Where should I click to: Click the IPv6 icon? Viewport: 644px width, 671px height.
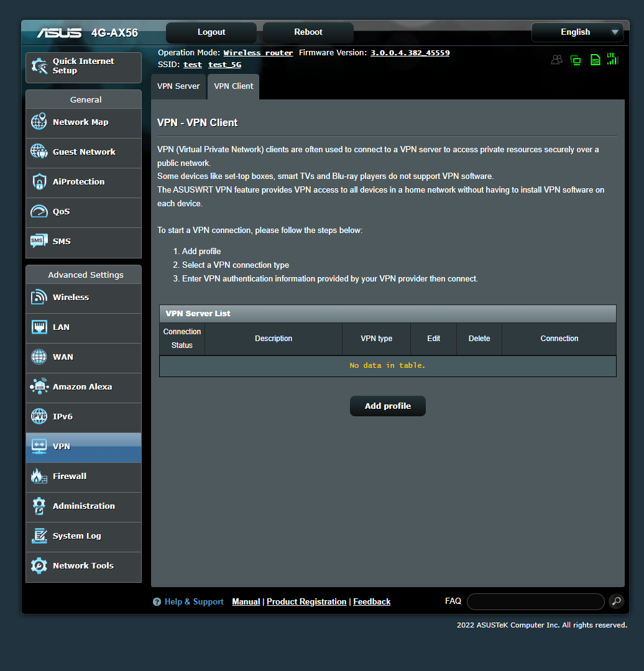39,416
